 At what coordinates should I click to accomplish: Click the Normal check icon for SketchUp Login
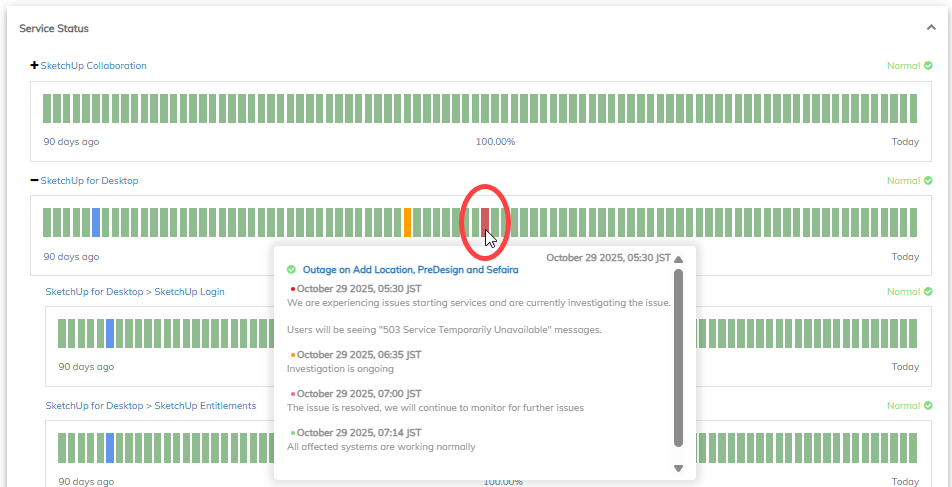[928, 292]
